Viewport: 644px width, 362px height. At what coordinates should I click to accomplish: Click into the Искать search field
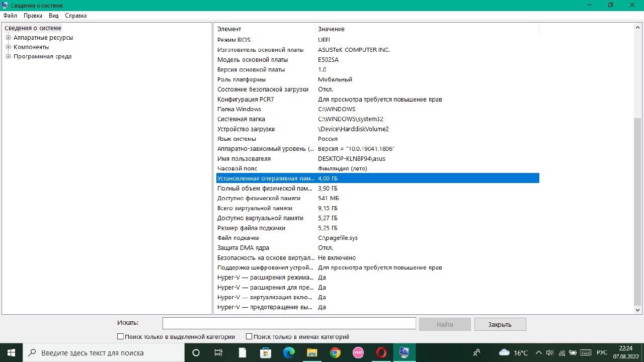289,323
